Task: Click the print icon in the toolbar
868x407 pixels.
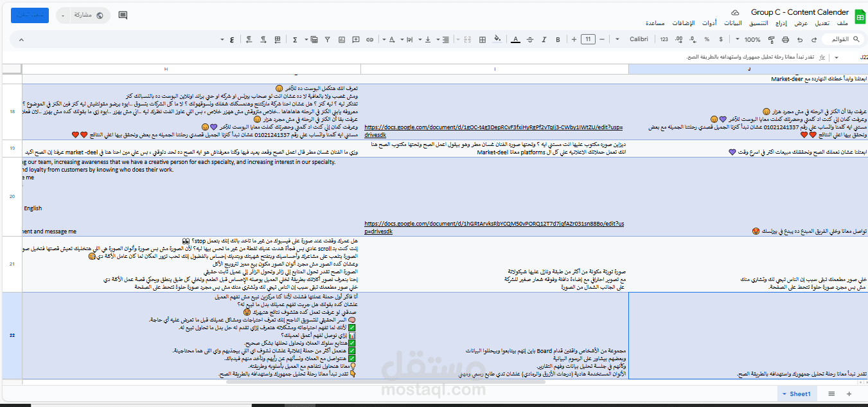Action: [x=784, y=39]
